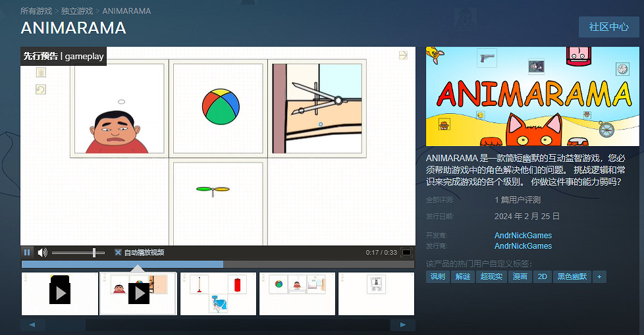Click the restart arrow icon in video
644x335 pixels.
pyautogui.click(x=41, y=90)
